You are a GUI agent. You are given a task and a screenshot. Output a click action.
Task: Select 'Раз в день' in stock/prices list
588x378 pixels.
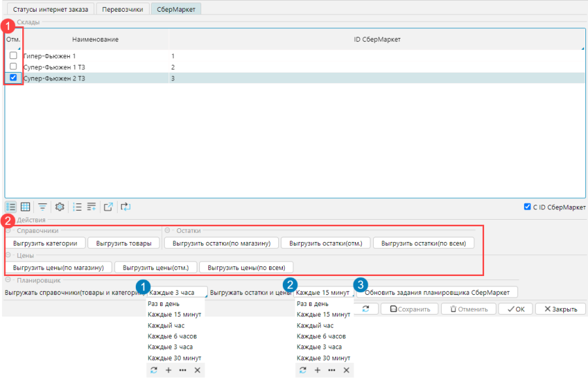coord(312,303)
